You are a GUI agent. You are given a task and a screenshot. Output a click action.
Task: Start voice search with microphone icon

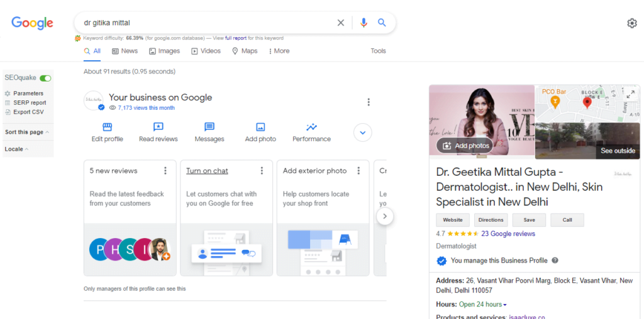364,23
